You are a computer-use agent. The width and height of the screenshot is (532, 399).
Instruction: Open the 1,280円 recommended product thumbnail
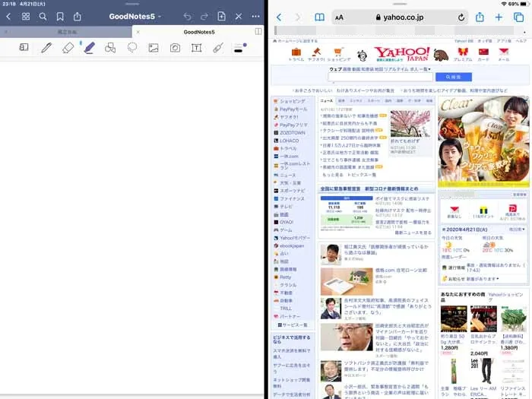pos(454,318)
